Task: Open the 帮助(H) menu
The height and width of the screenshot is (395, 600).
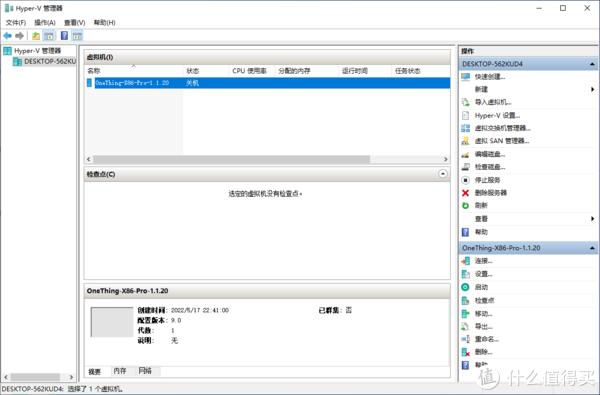Action: [x=104, y=23]
